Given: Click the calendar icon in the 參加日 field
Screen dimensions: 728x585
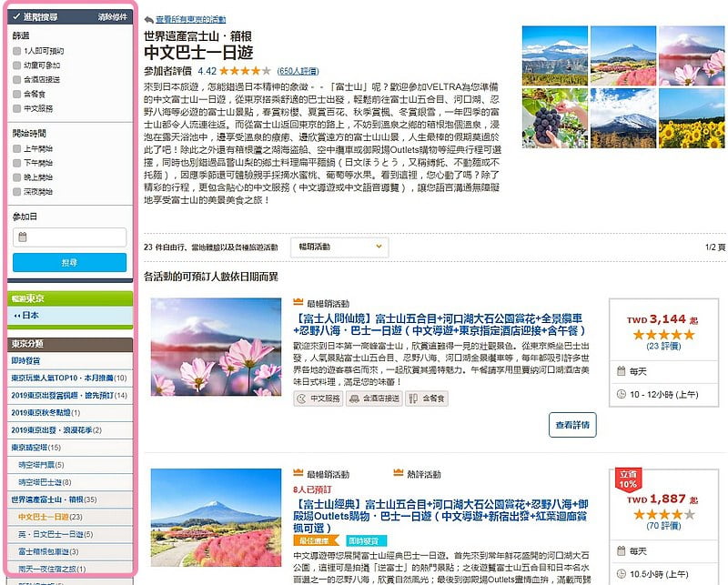Looking at the screenshot, I should [x=23, y=237].
